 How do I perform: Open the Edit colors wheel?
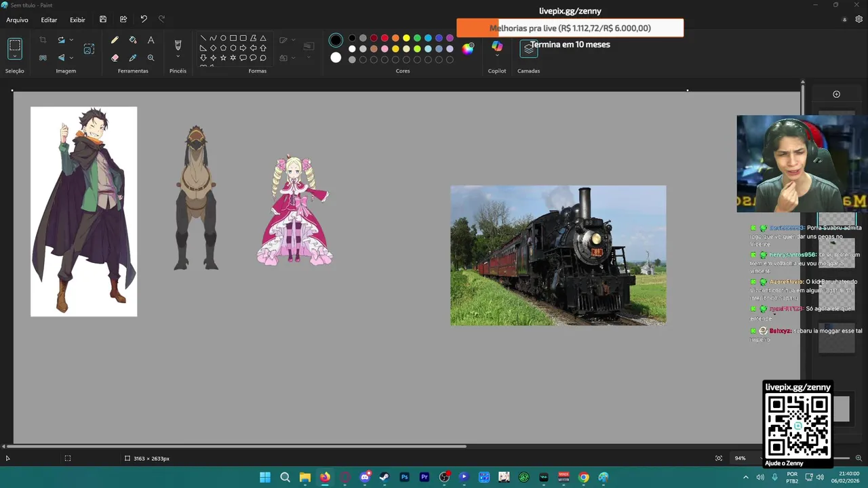coord(468,48)
